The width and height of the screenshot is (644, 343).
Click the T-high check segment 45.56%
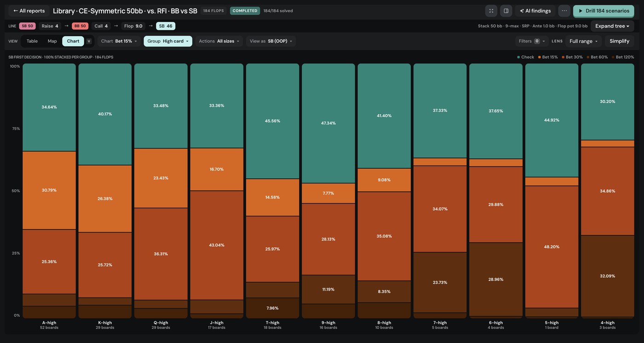coord(272,121)
